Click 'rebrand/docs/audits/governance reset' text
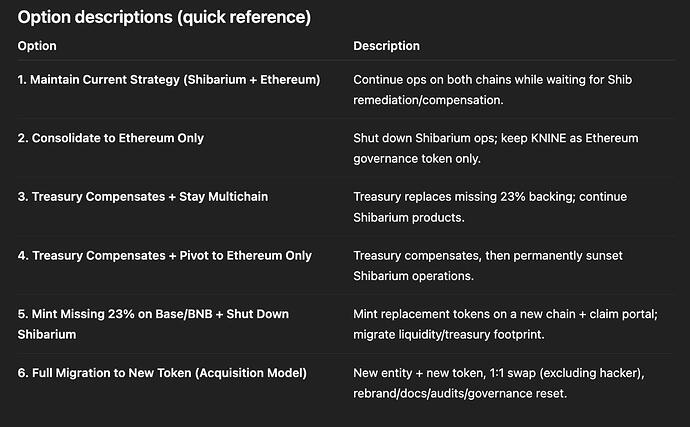This screenshot has width=690, height=427. point(460,394)
